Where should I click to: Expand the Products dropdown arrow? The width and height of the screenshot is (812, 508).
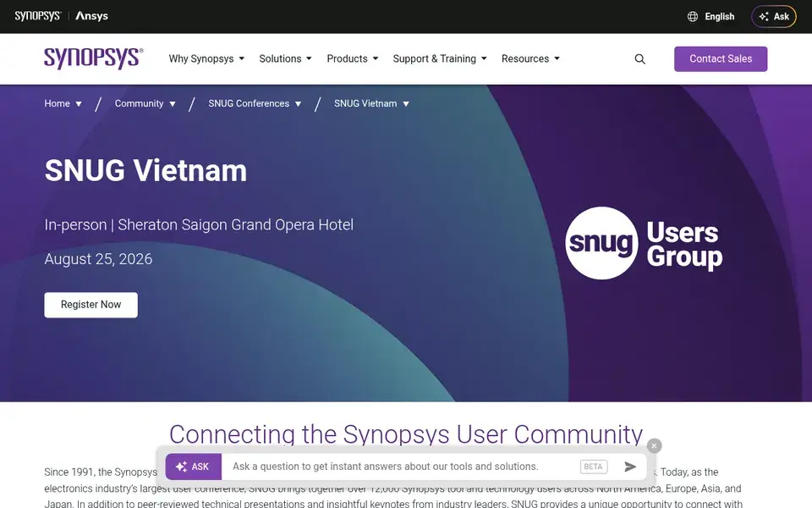(376, 58)
